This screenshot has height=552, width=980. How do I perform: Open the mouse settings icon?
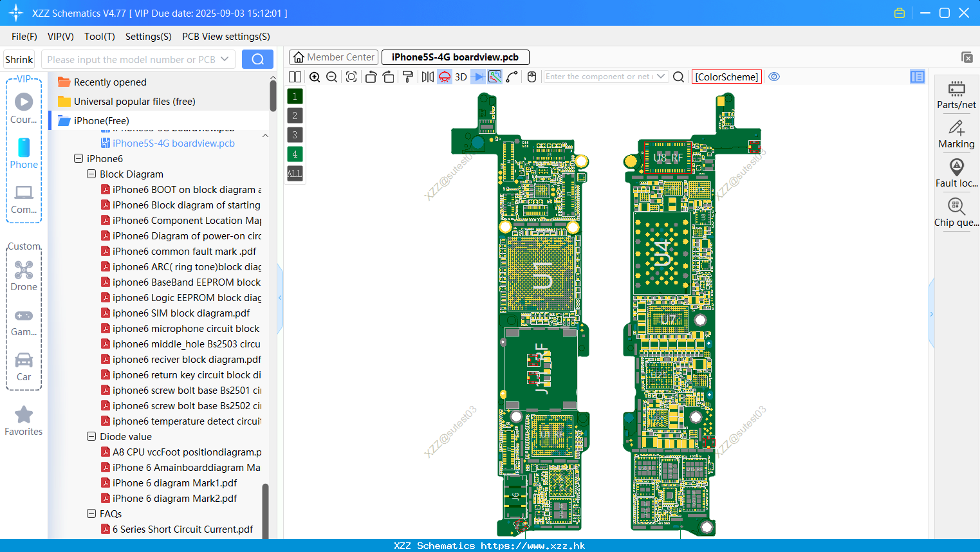[532, 77]
